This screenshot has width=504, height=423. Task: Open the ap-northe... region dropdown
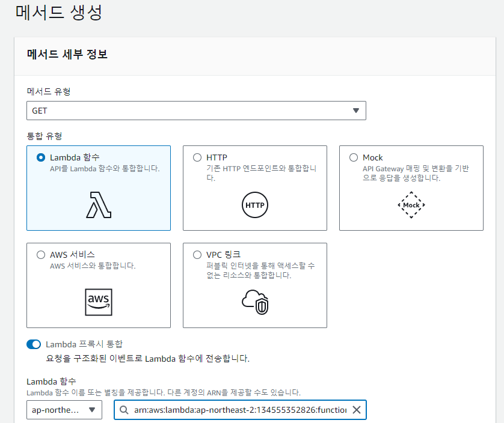[64, 409]
